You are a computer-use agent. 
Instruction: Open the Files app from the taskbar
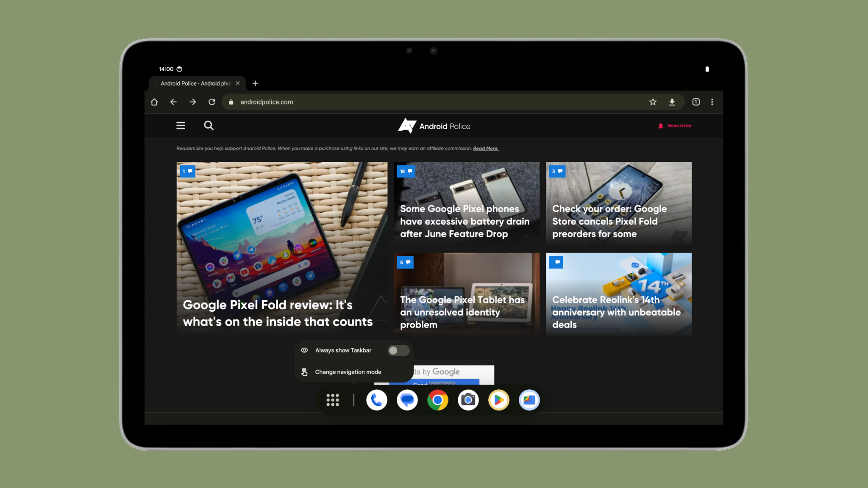pyautogui.click(x=529, y=400)
